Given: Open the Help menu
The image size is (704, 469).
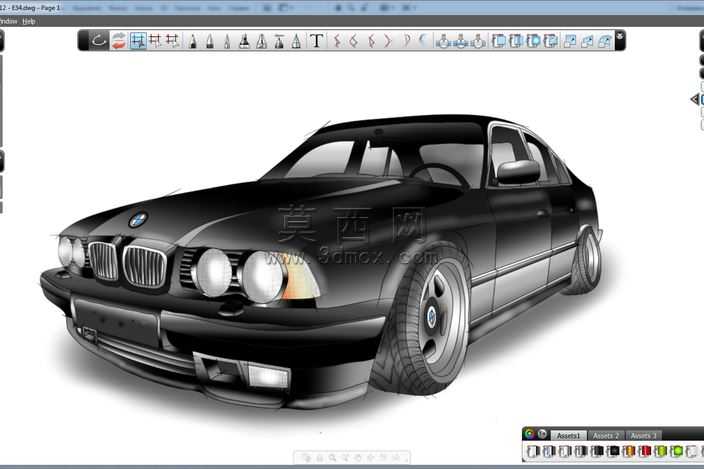Looking at the screenshot, I should pyautogui.click(x=29, y=21).
